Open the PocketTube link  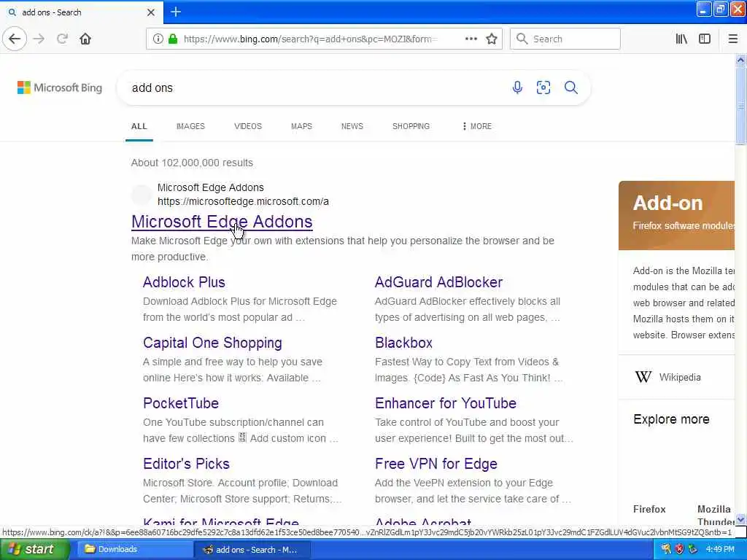pos(181,402)
